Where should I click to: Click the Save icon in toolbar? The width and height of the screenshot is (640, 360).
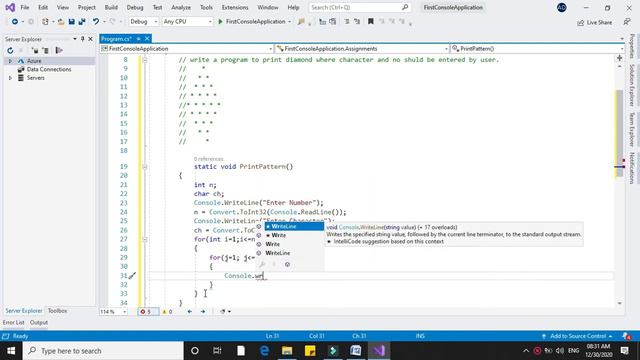pos(71,22)
